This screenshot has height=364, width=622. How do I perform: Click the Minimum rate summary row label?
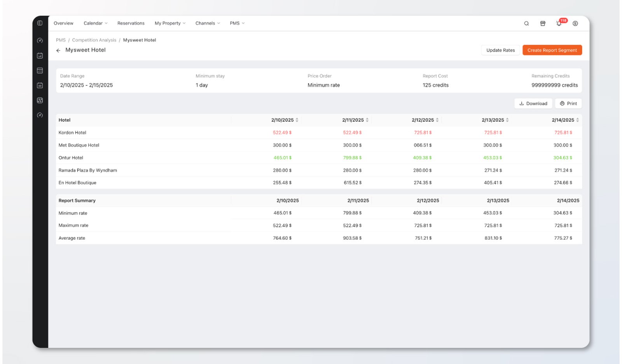pos(73,213)
